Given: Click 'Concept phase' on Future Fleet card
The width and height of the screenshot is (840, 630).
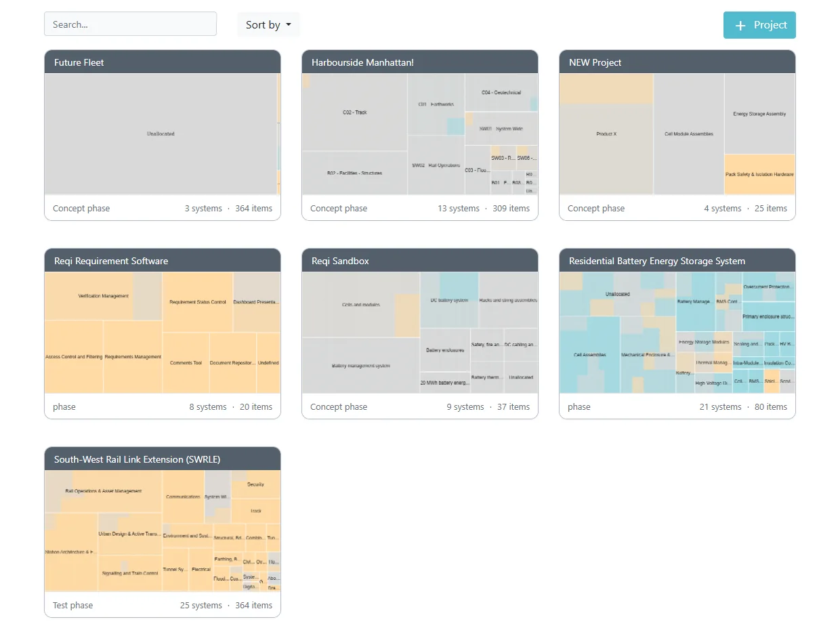Looking at the screenshot, I should point(81,209).
